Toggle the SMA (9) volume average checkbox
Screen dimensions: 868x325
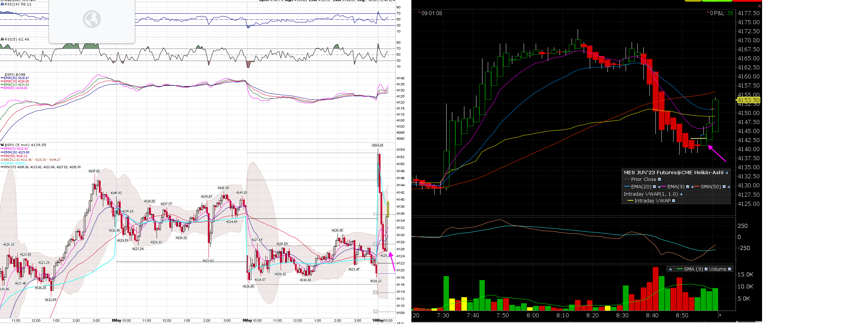(x=706, y=269)
